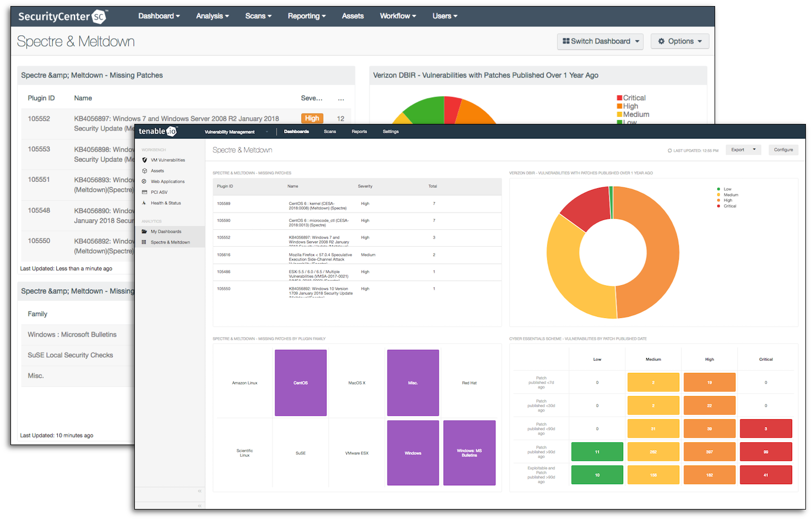
Task: Click the orange High 397 matrix cell
Action: pyautogui.click(x=710, y=452)
